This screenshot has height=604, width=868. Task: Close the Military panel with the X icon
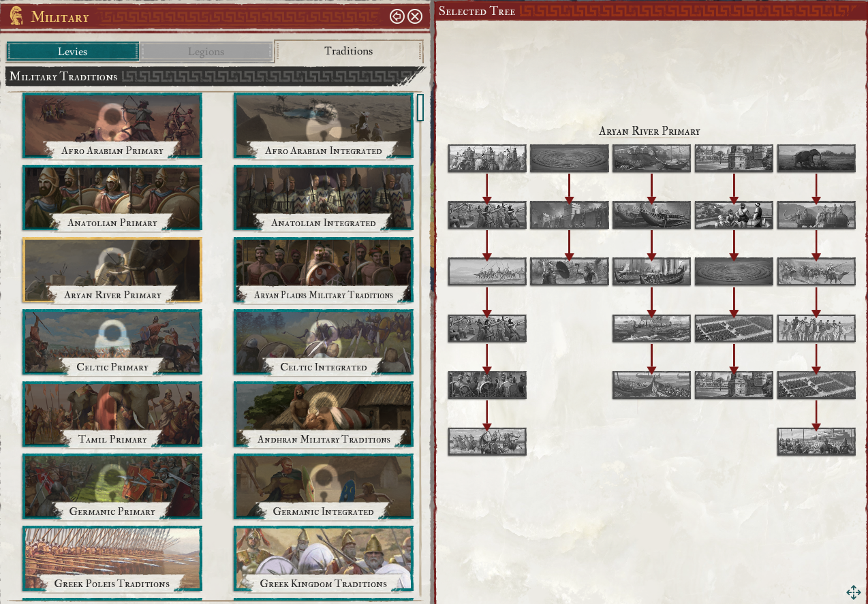pyautogui.click(x=415, y=16)
